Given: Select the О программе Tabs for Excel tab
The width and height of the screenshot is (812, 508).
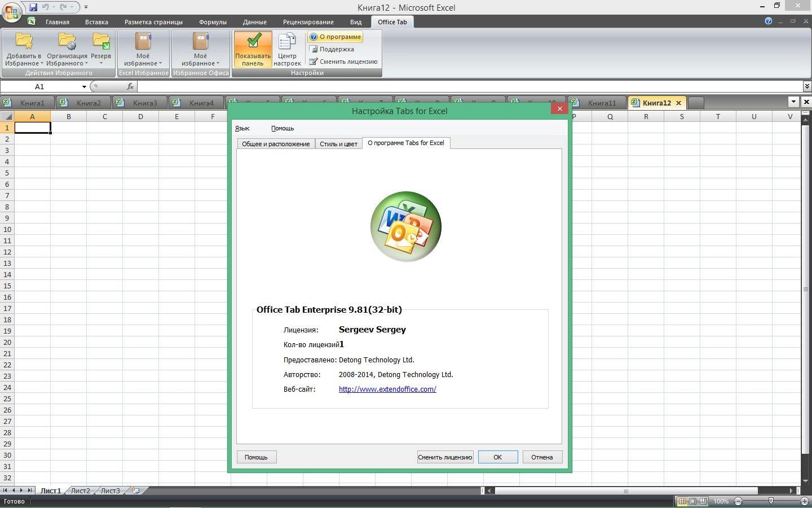Looking at the screenshot, I should 406,143.
